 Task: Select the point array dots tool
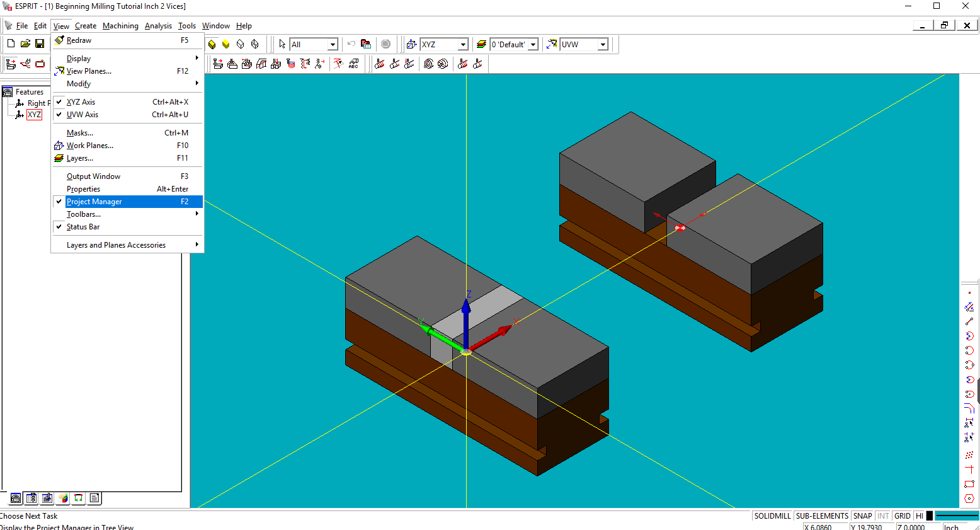pos(969,455)
